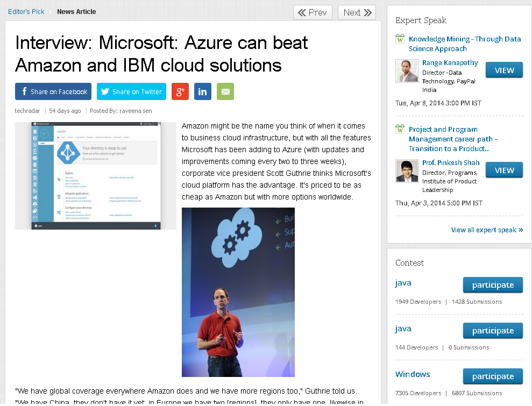Click '6807 Submissions' text
Image resolution: width=532 pixels, height=406 pixels.
477,393
